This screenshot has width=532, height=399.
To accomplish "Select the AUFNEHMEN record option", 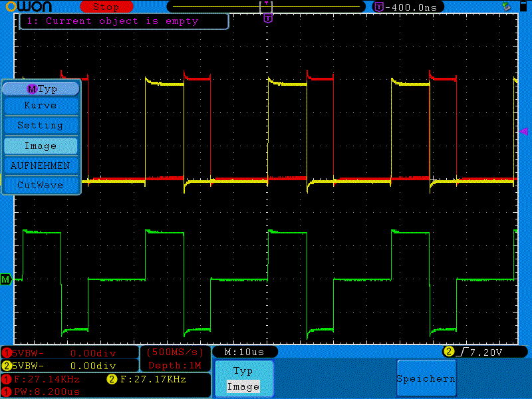I will (41, 166).
